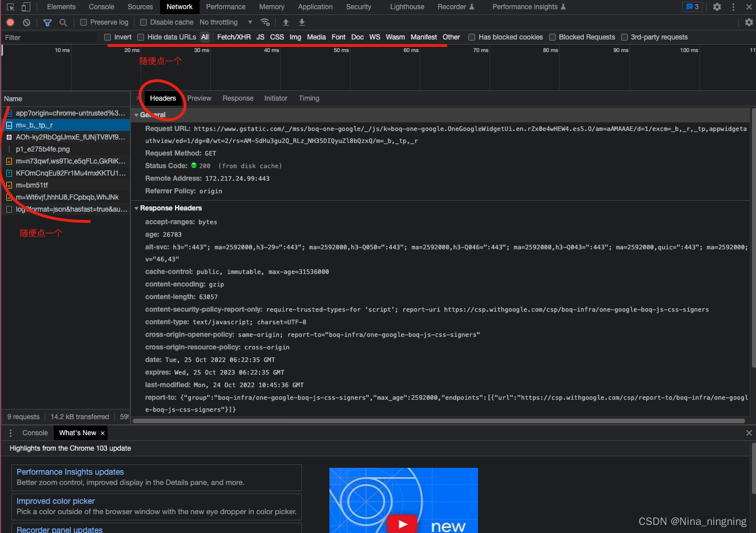Click the network Filter text field
The image size is (756, 533).
click(50, 37)
